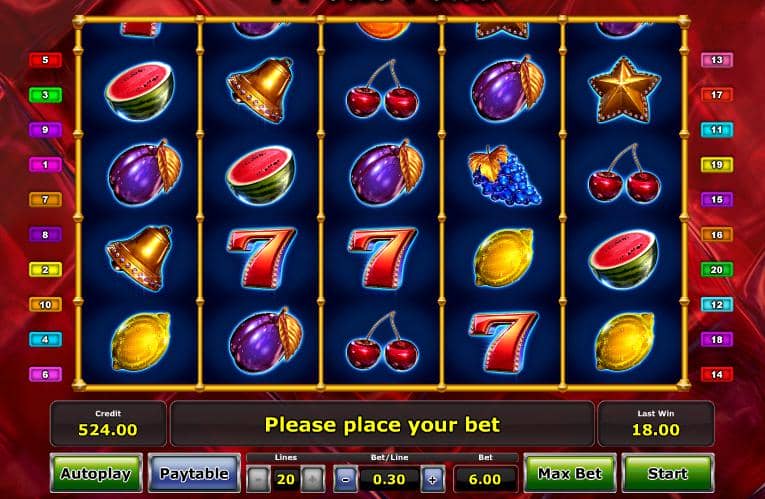Screen dimensions: 765x499
Task: Click the lemon on the fourth reel
Action: pyautogui.click(x=503, y=258)
